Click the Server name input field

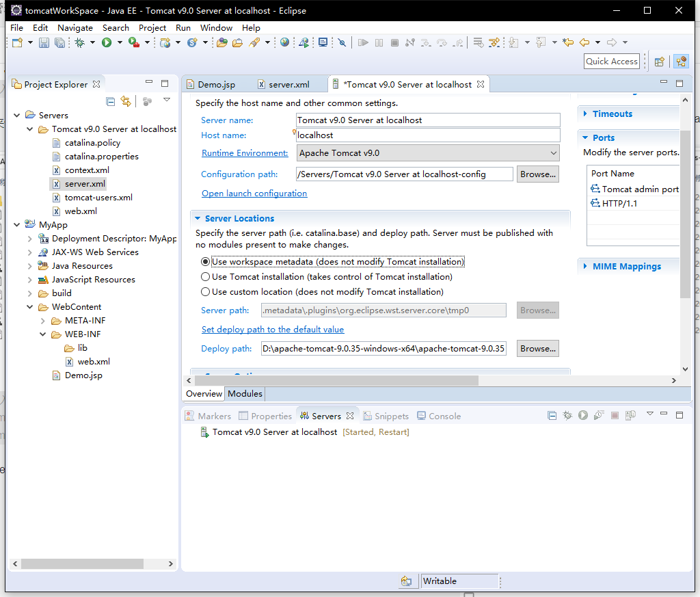click(x=428, y=120)
